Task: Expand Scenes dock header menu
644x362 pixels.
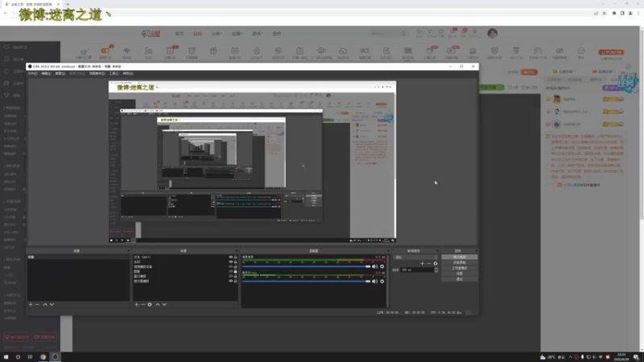Action: [128, 250]
